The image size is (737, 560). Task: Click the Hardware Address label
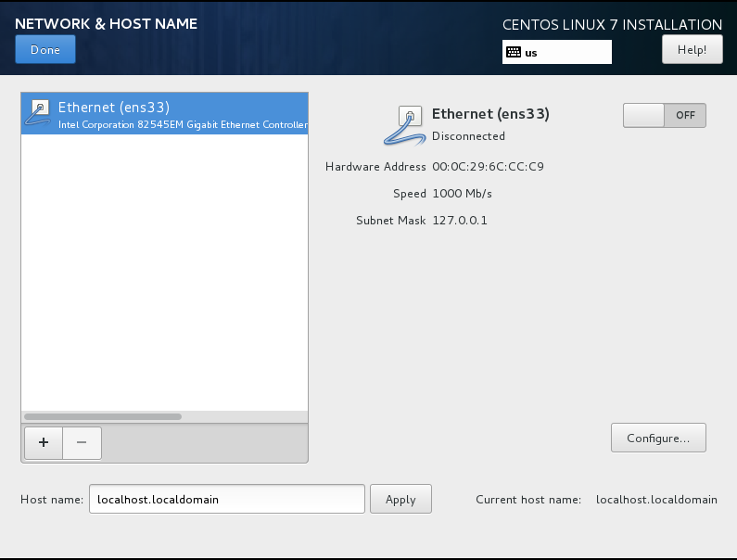(375, 167)
